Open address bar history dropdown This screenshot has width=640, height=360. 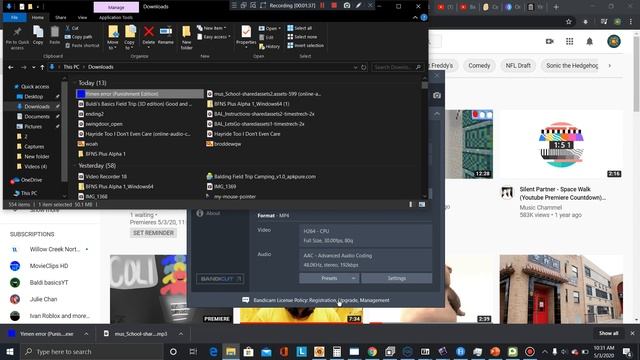click(x=356, y=67)
